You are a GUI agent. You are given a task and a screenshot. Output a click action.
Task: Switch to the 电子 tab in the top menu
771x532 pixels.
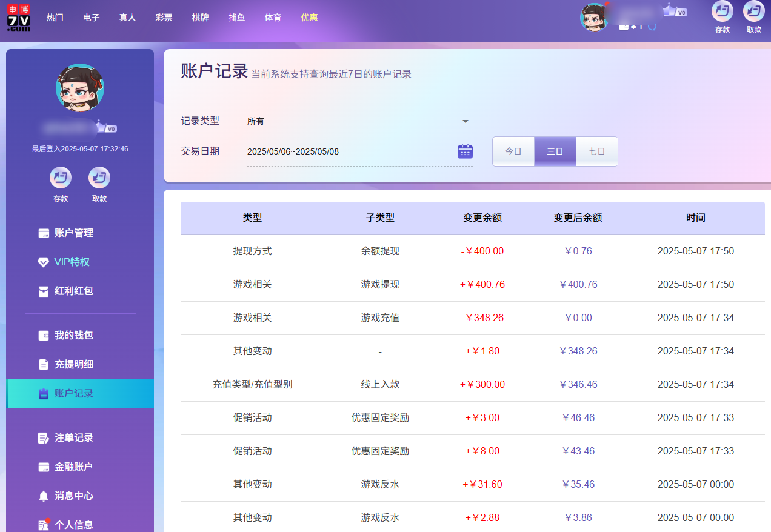point(91,18)
